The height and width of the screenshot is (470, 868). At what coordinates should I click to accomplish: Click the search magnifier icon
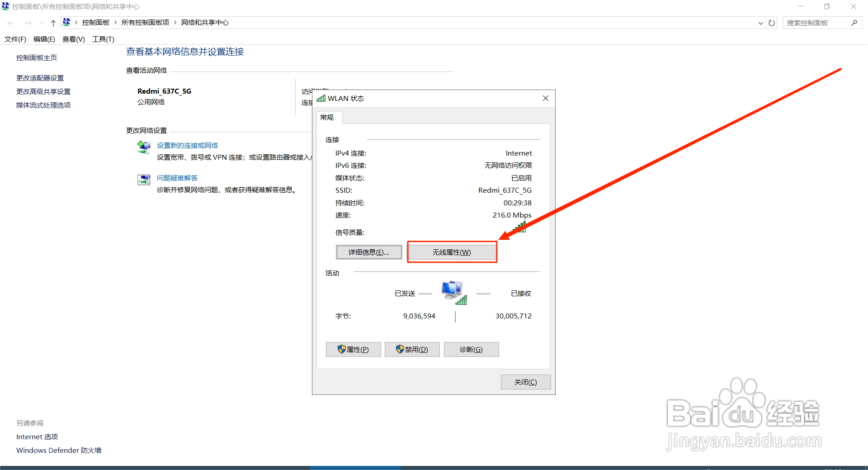pyautogui.click(x=854, y=23)
